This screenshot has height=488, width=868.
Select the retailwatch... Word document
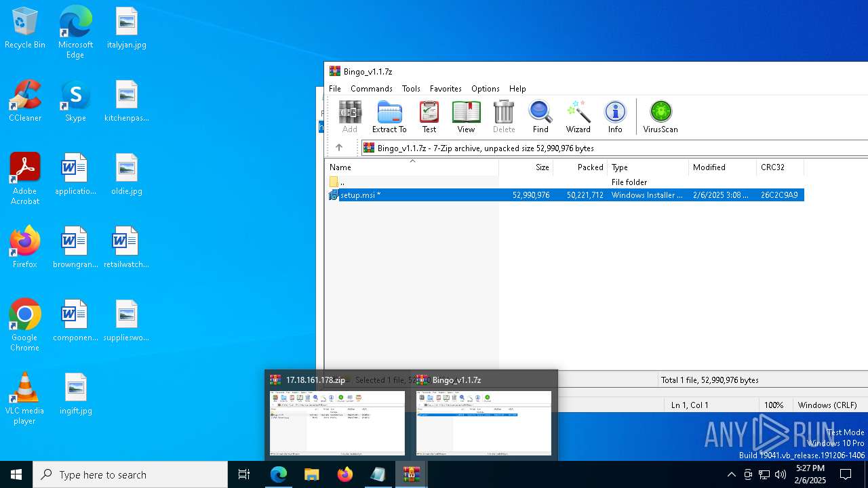pyautogui.click(x=127, y=248)
